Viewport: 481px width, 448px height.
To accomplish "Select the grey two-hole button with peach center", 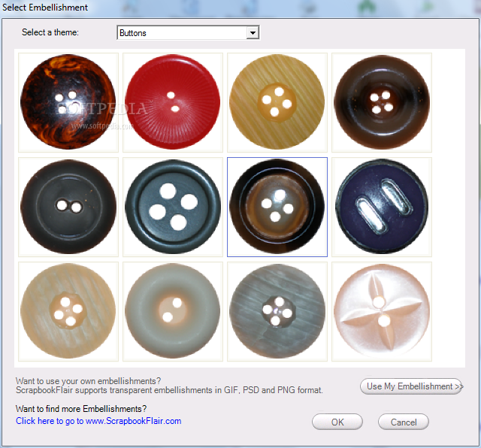I will coord(173,311).
